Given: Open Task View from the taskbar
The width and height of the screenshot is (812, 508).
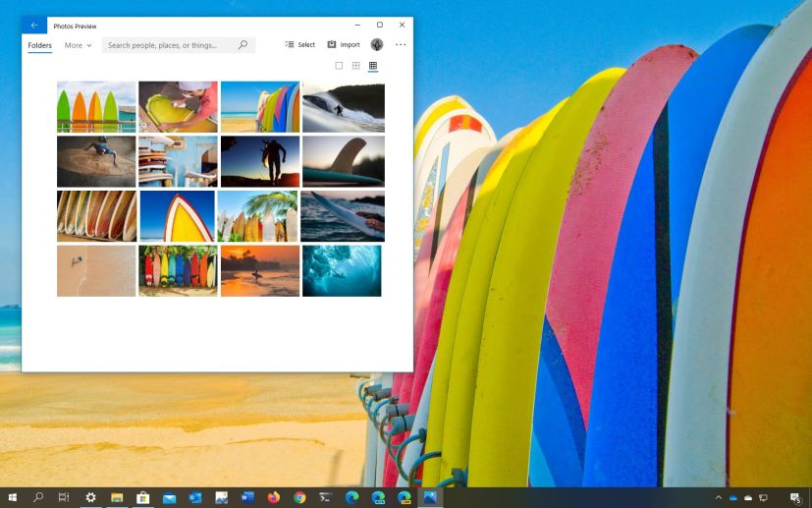Looking at the screenshot, I should tap(64, 497).
